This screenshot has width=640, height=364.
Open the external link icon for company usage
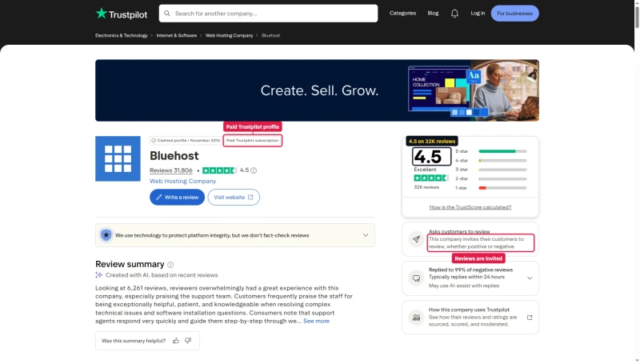[x=530, y=318]
